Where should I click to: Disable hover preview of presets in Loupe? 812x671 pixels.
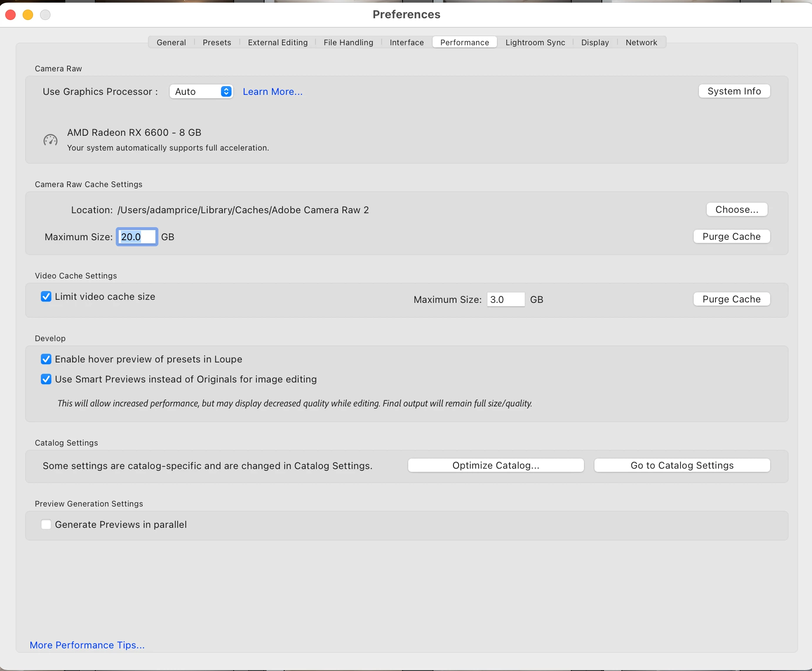point(46,359)
